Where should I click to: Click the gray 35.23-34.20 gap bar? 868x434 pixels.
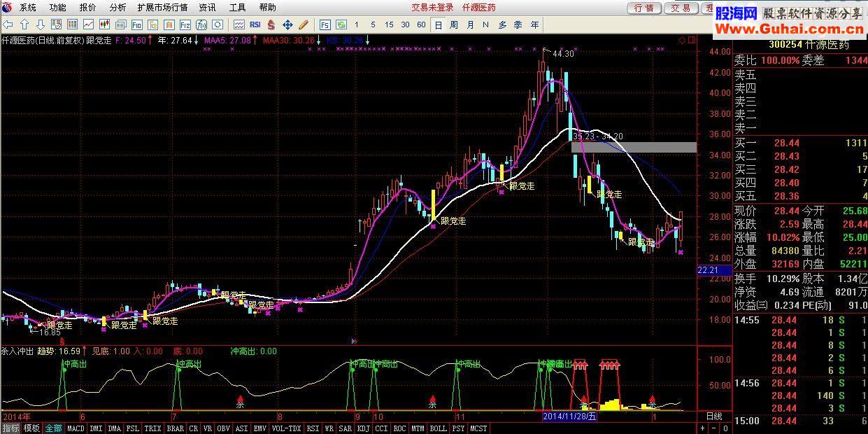(x=634, y=147)
